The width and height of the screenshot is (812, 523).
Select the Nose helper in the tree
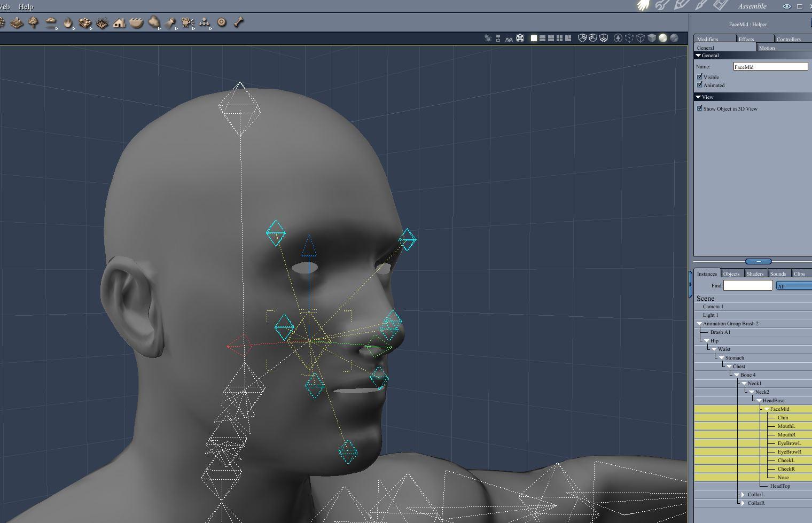pos(783,478)
